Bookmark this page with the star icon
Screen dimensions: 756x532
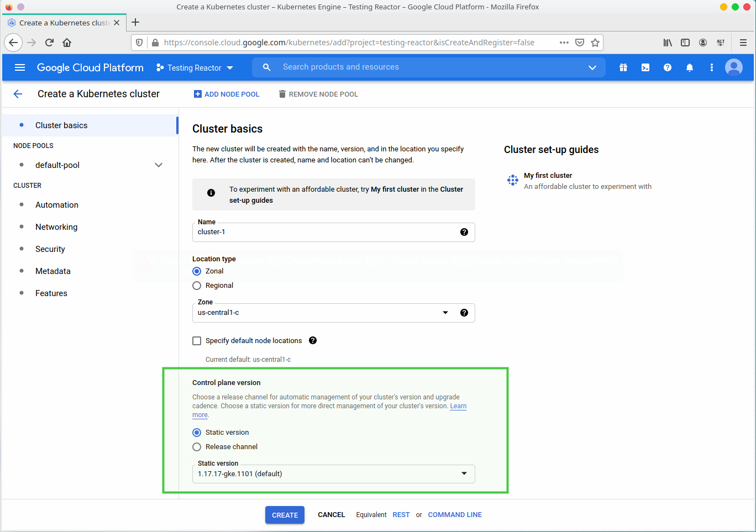click(x=595, y=43)
